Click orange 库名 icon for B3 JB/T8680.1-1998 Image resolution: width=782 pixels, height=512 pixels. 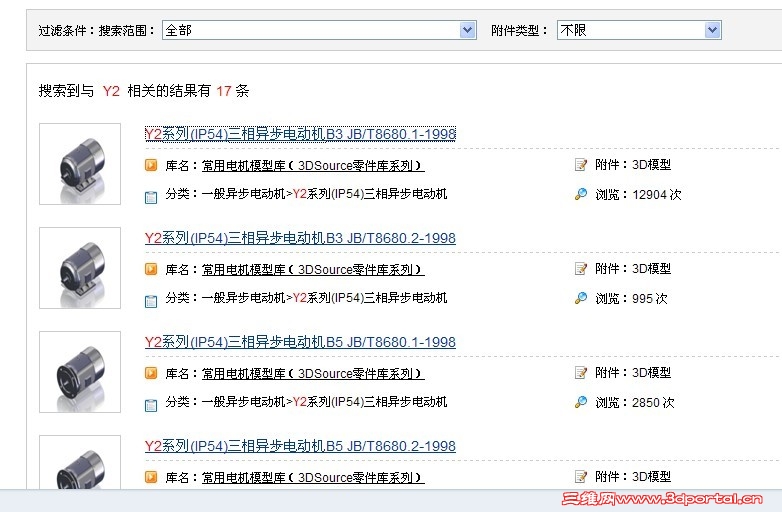151,165
